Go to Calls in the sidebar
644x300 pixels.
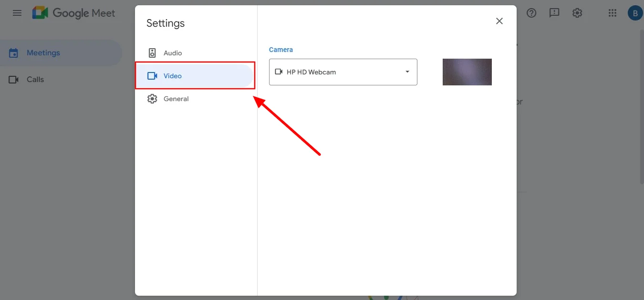tap(61, 80)
